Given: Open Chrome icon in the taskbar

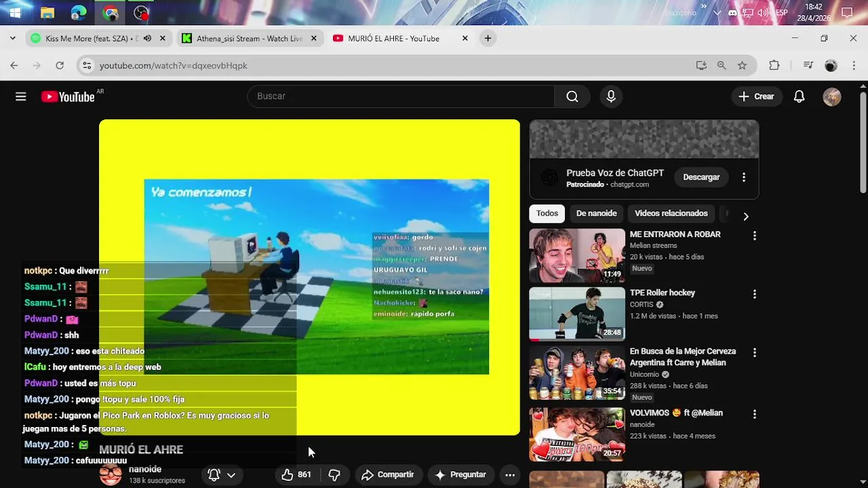Looking at the screenshot, I should tap(110, 13).
